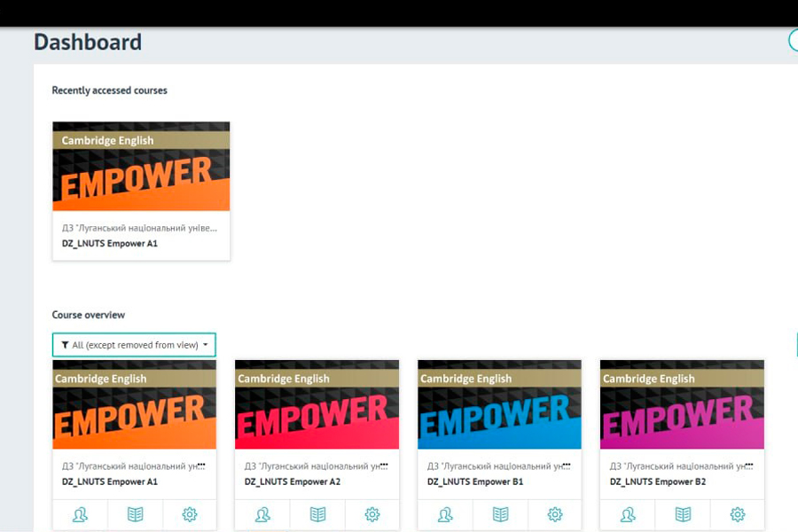Open gradebook icon for Empower A2 card

point(317,514)
